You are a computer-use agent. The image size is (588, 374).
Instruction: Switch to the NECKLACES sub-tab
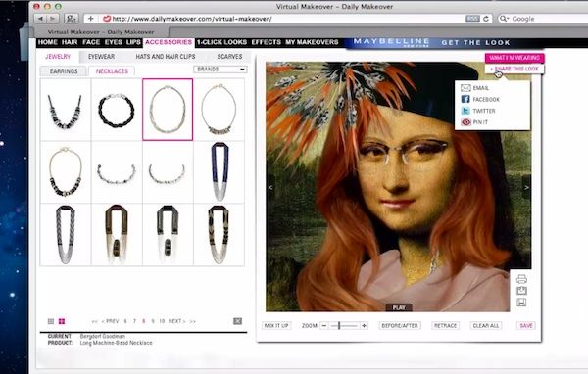(112, 70)
